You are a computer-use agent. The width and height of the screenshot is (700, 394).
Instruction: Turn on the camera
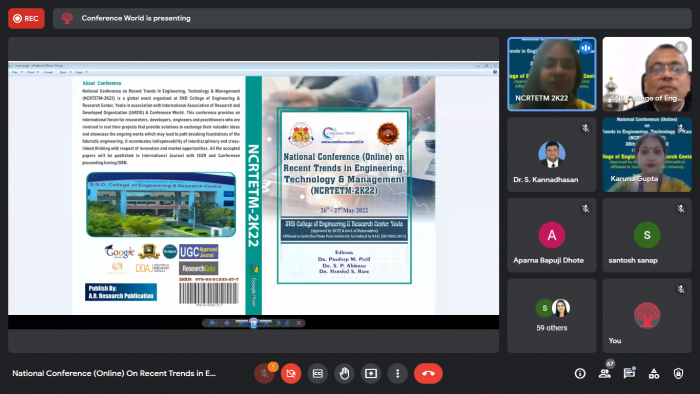tap(291, 373)
